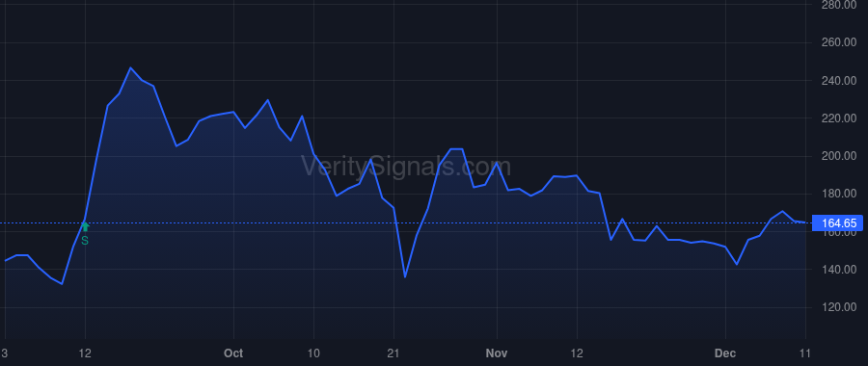Click the 120.00 price axis label
Viewport: 868px width, 366px height.
(x=840, y=307)
